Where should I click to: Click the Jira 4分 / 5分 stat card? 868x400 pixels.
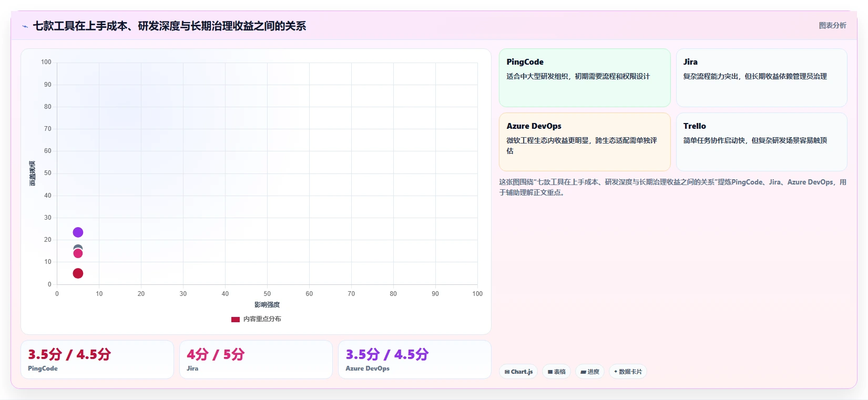click(x=256, y=360)
